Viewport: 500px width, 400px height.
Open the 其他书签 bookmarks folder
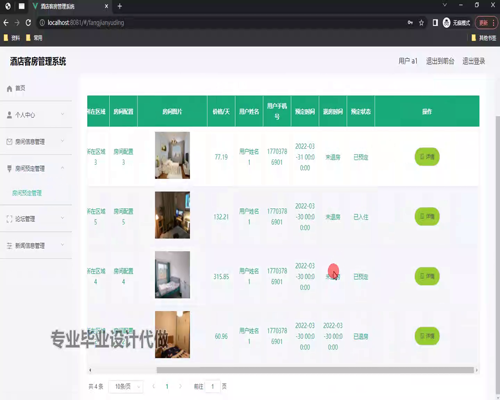484,38
